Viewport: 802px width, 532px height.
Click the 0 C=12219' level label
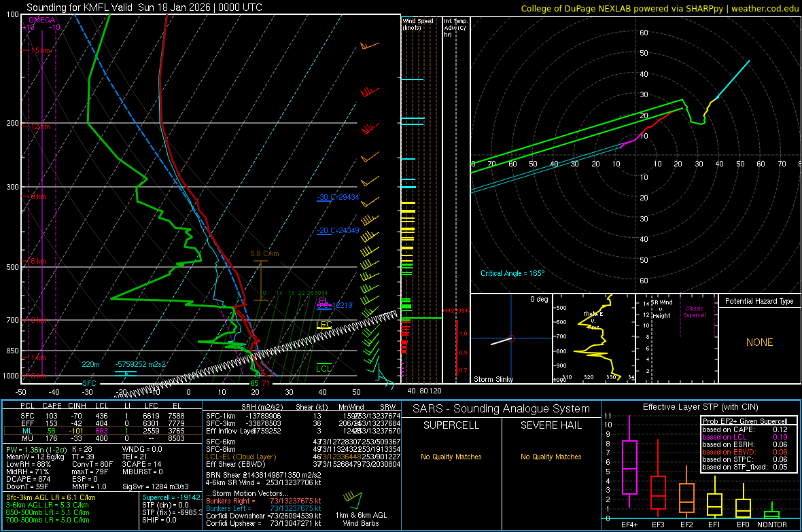point(335,305)
